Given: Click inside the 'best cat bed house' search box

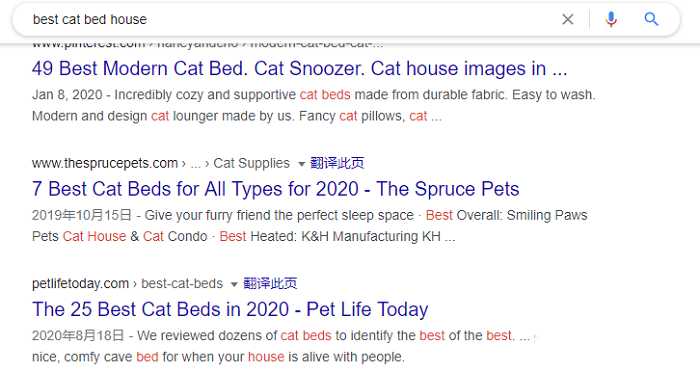Looking at the screenshot, I should point(286,19).
